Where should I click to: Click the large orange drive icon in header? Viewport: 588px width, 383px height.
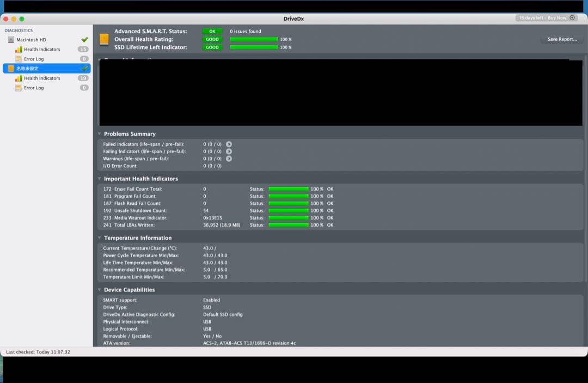[x=104, y=39]
